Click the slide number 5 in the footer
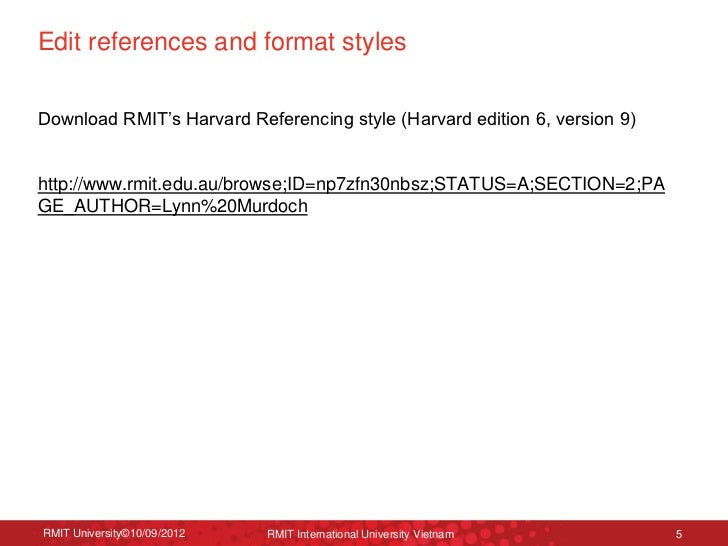Image resolution: width=728 pixels, height=546 pixels. click(x=679, y=534)
